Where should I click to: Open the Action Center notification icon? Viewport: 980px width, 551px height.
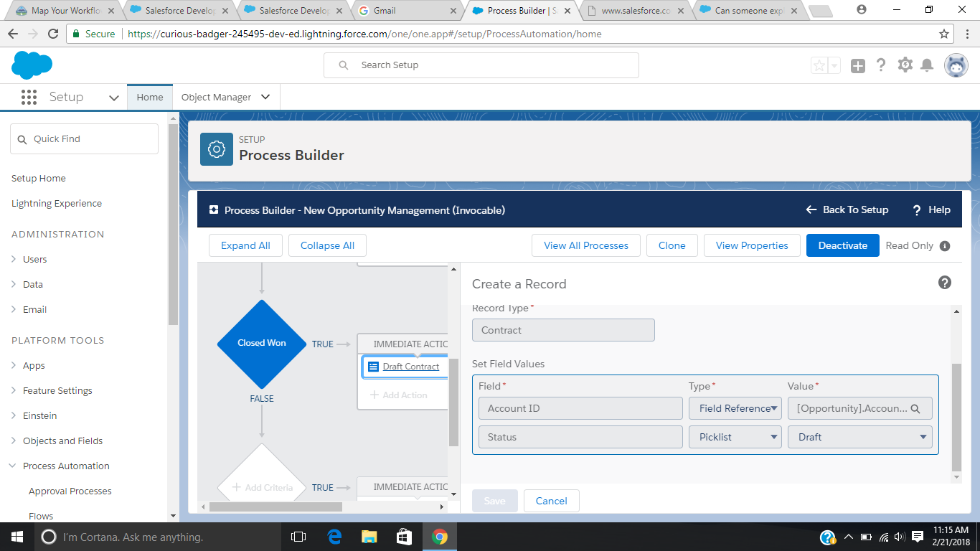[x=918, y=537]
